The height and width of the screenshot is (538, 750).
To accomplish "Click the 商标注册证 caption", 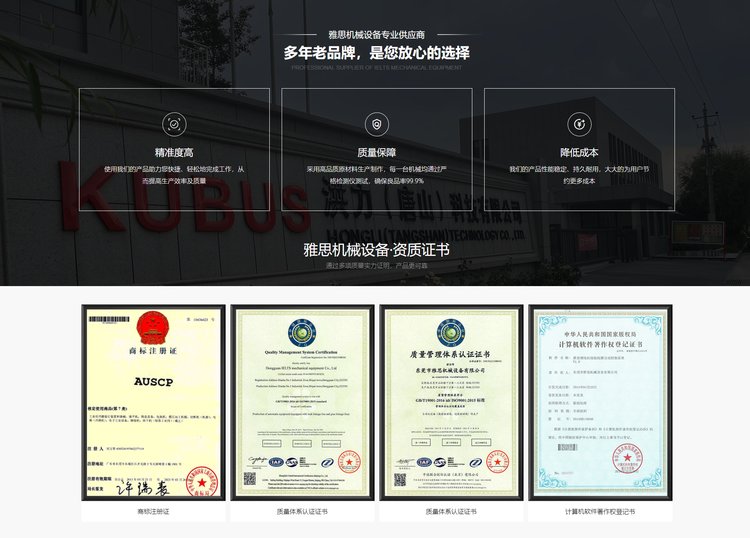I will (153, 511).
